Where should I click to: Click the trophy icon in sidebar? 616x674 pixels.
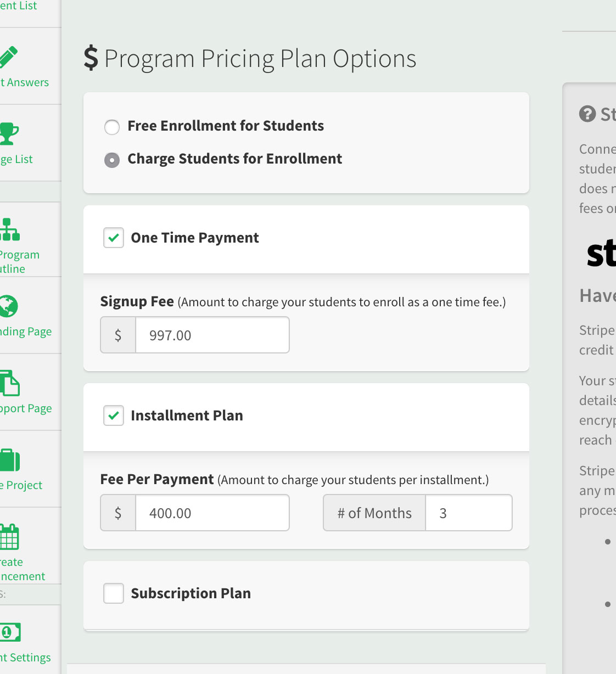[9, 133]
